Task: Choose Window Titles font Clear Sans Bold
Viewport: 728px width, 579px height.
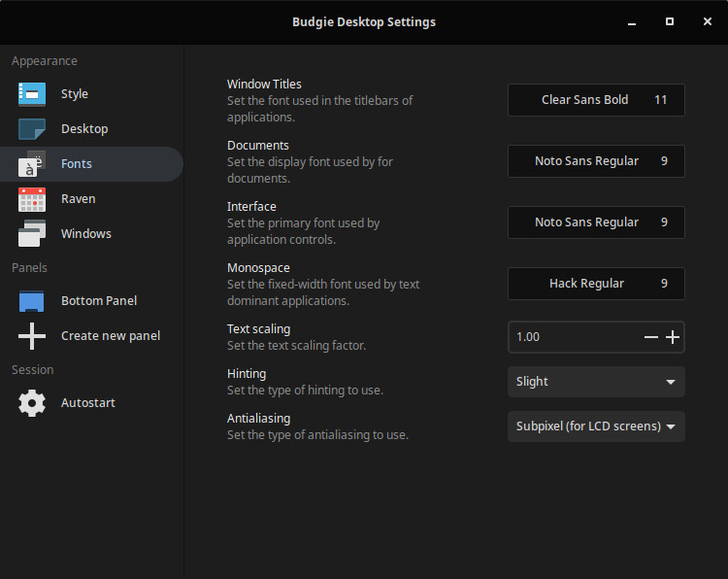Action: 595,100
